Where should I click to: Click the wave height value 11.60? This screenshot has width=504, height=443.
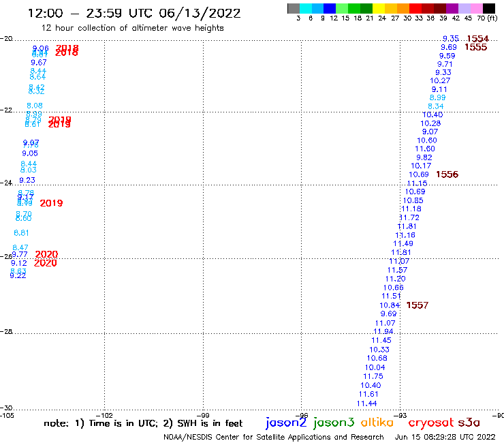click(425, 149)
